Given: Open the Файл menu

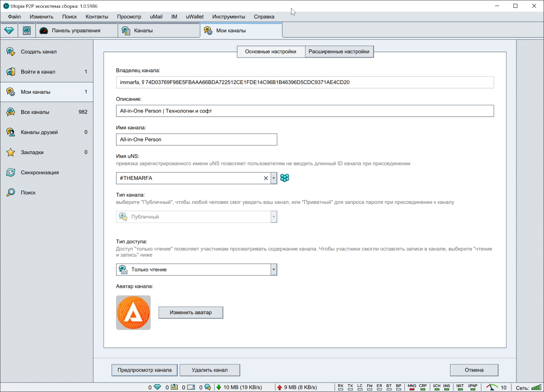Looking at the screenshot, I should click(x=15, y=17).
